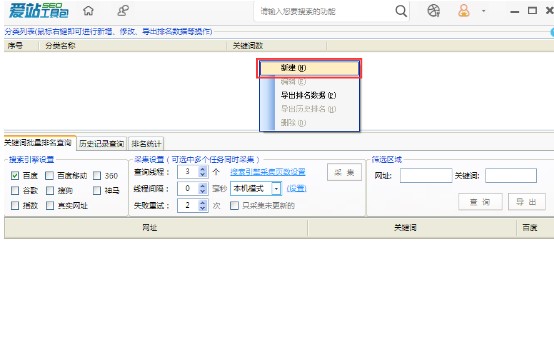Image resolution: width=554 pixels, height=360 pixels.
Task: Click the (设置) link beside 本机模式
Action: coord(296,189)
